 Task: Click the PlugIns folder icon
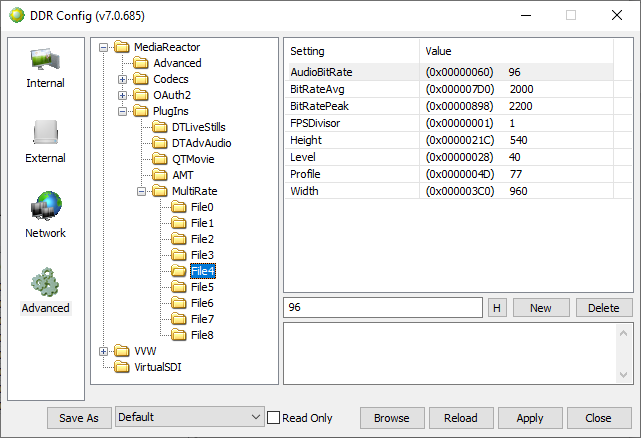pos(141,111)
